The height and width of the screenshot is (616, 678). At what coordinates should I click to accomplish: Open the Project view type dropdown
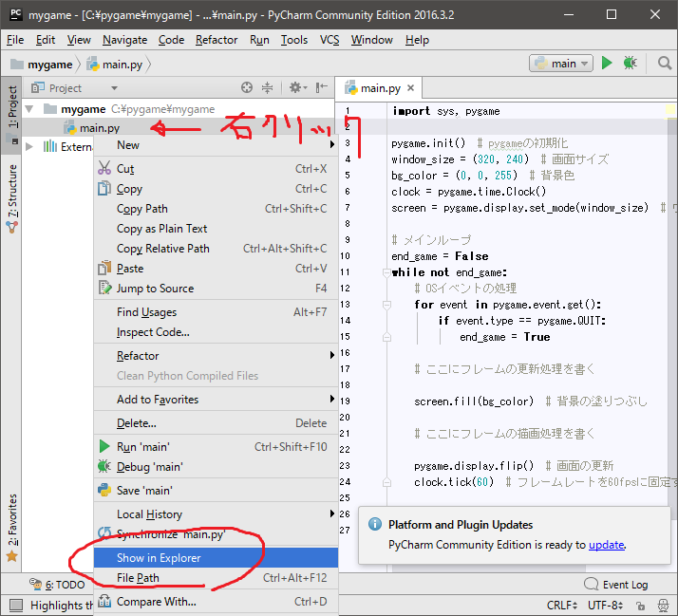point(114,88)
